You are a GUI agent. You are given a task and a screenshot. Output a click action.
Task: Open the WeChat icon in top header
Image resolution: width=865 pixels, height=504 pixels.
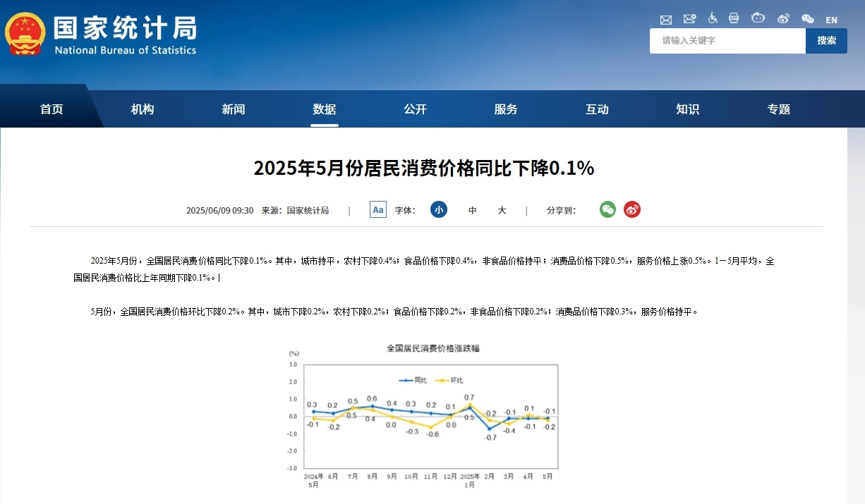(x=807, y=19)
